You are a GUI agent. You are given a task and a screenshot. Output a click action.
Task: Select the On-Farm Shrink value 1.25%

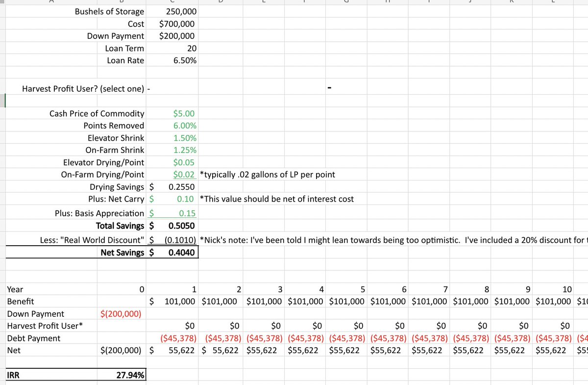point(185,150)
